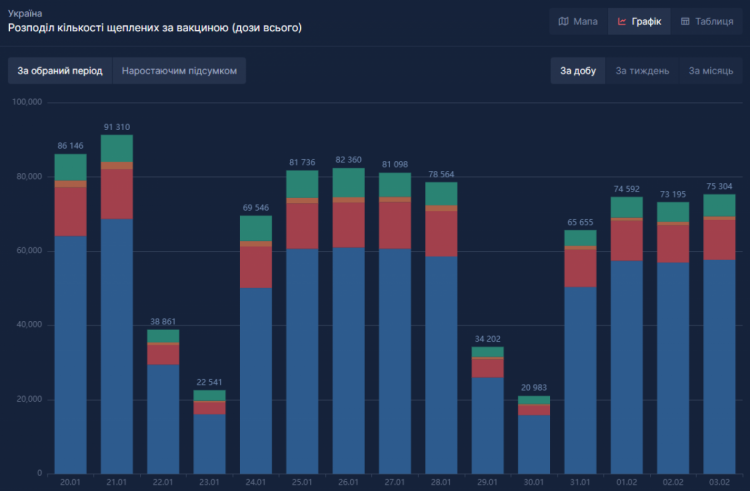Viewport: 750px width, 491px height.
Task: Click the 91 310 value label
Action: pos(117,127)
